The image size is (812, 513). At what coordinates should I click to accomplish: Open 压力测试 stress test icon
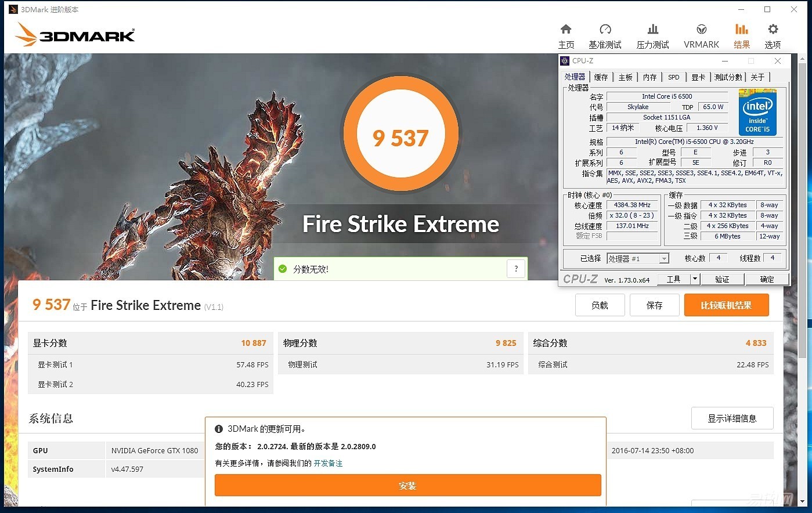652,30
